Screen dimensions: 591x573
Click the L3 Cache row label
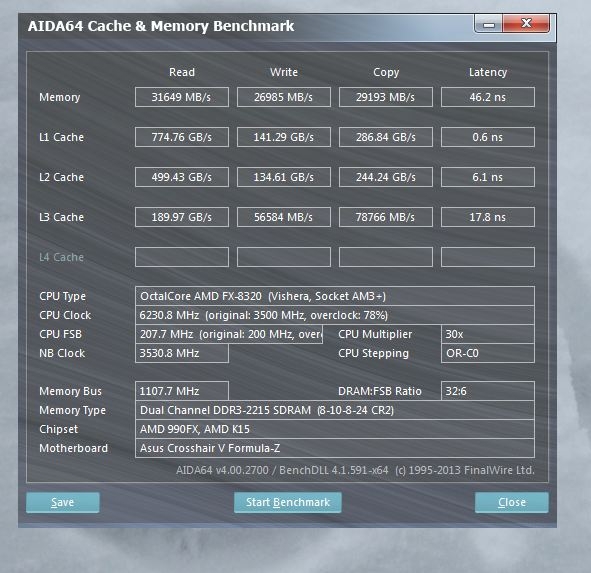coord(61,217)
